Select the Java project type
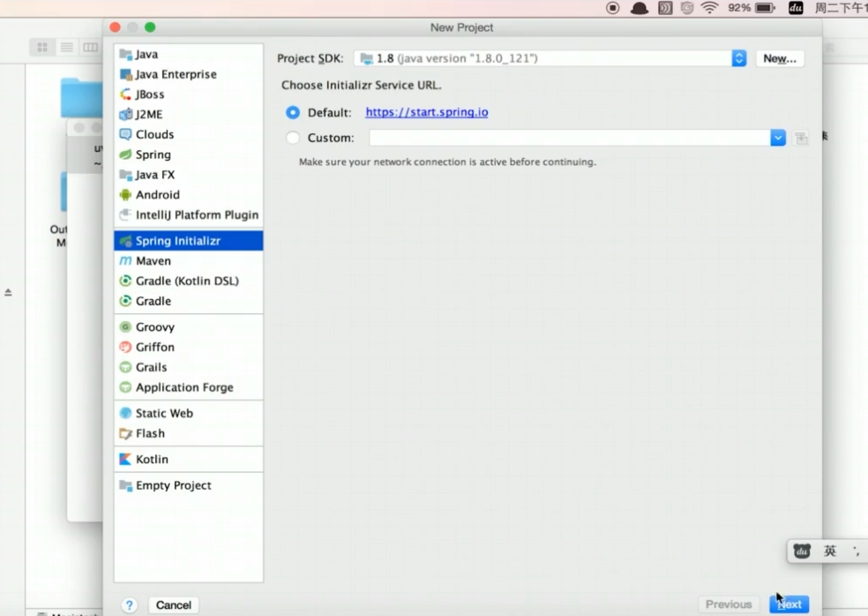The image size is (868, 616). click(188, 55)
